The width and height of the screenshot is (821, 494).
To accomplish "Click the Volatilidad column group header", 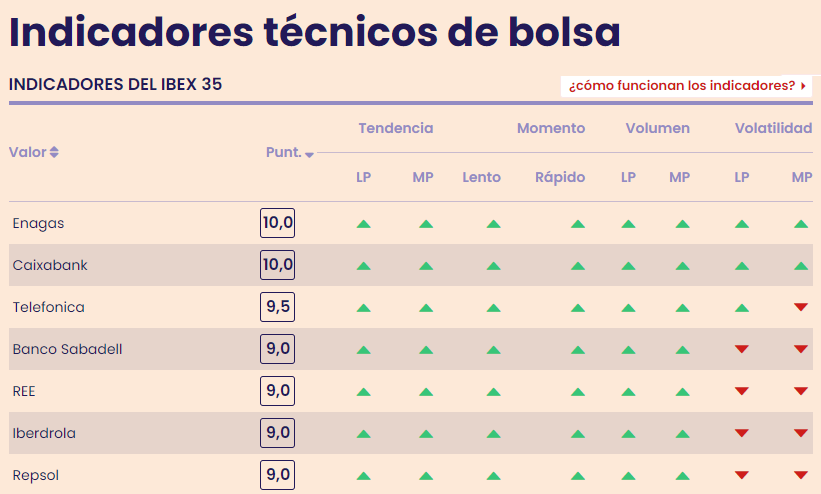I will point(773,128).
